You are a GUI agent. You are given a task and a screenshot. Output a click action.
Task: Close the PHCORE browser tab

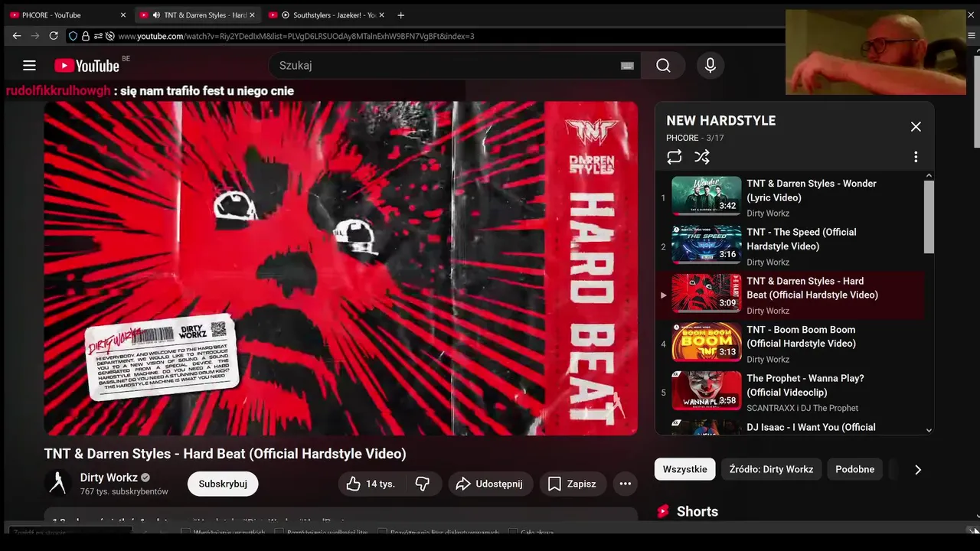(x=123, y=15)
